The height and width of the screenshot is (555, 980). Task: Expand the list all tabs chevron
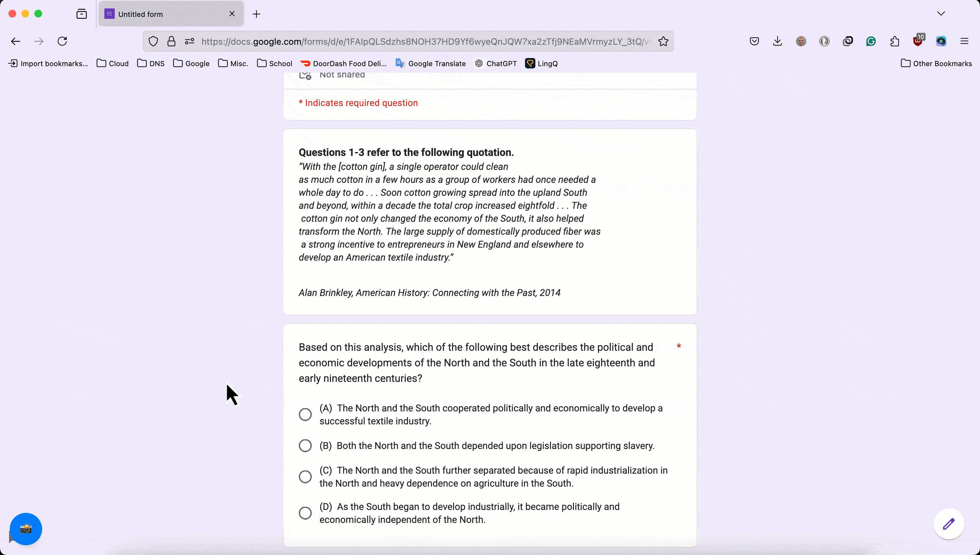click(941, 14)
